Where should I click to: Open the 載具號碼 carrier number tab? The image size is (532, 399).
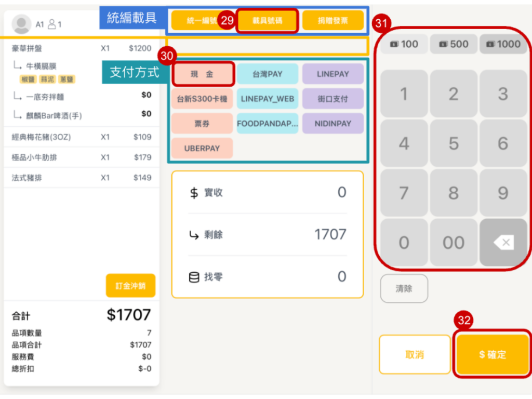(268, 21)
